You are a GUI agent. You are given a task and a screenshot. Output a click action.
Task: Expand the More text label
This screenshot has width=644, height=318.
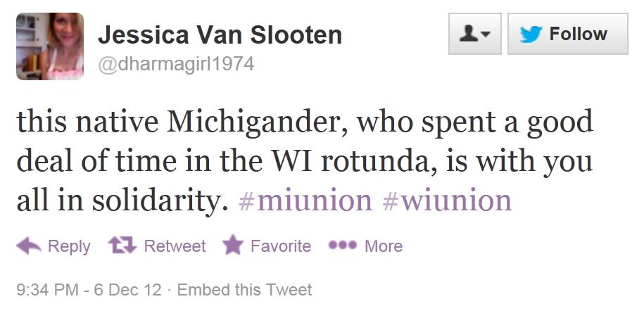point(384,246)
